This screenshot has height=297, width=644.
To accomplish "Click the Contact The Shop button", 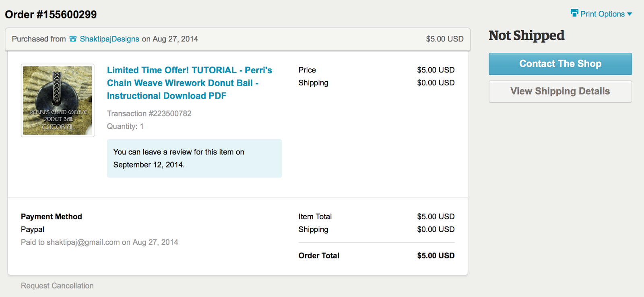I will (560, 64).
